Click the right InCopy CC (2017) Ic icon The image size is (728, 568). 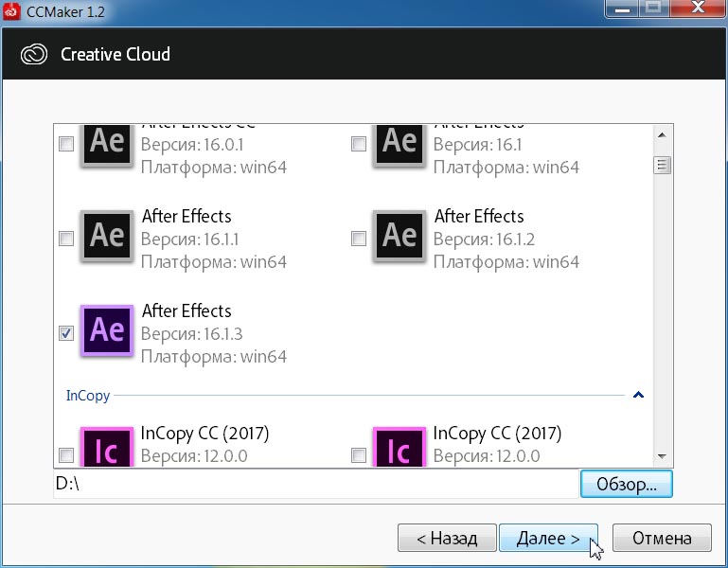(x=400, y=447)
